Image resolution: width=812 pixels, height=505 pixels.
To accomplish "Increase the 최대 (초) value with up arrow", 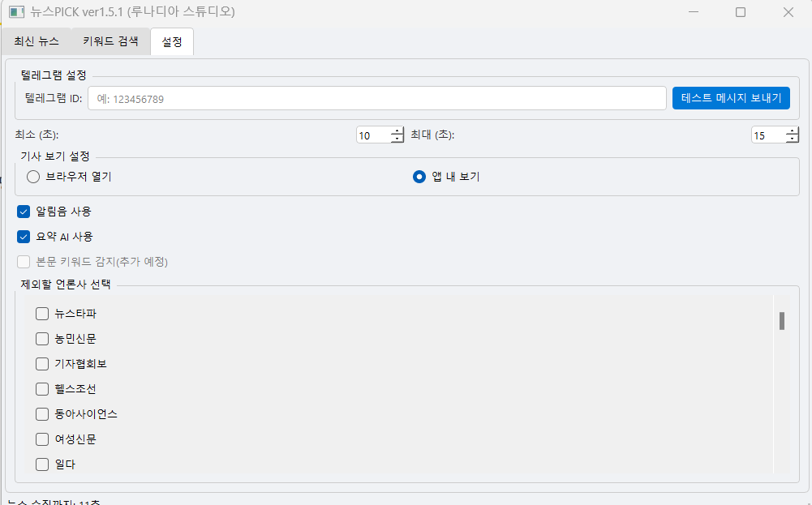I will [792, 131].
